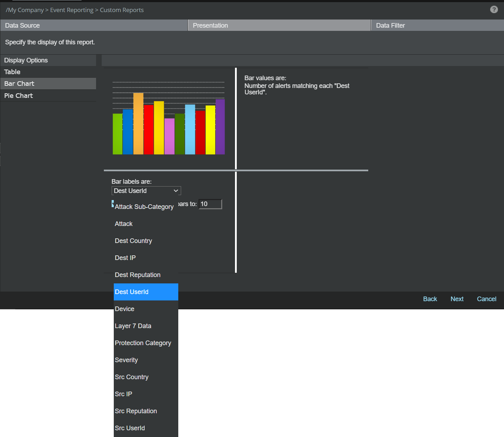Select Severity in the dropdown list
504x437 pixels.
point(146,360)
